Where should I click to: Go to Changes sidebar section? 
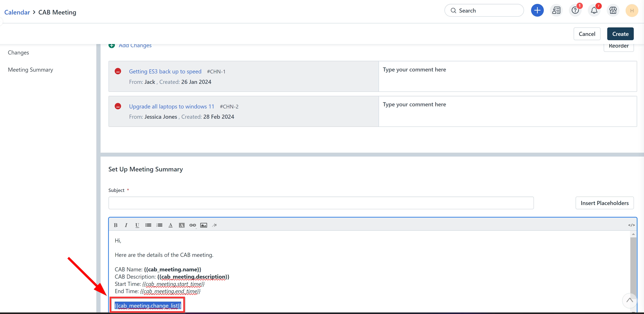click(x=18, y=53)
